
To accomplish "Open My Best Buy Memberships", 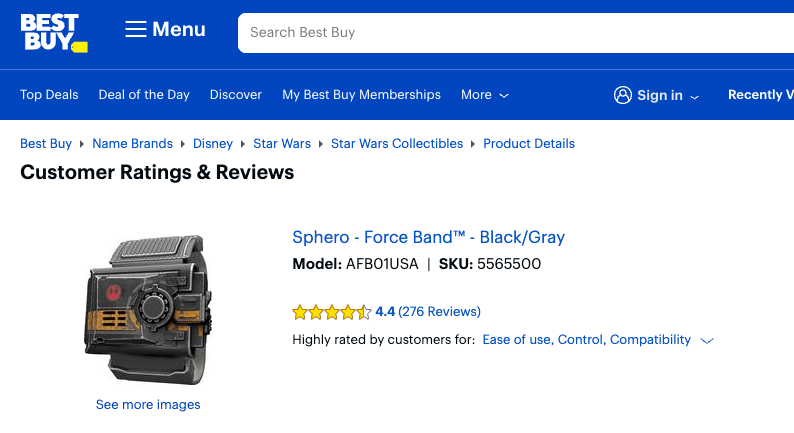I will point(361,95).
